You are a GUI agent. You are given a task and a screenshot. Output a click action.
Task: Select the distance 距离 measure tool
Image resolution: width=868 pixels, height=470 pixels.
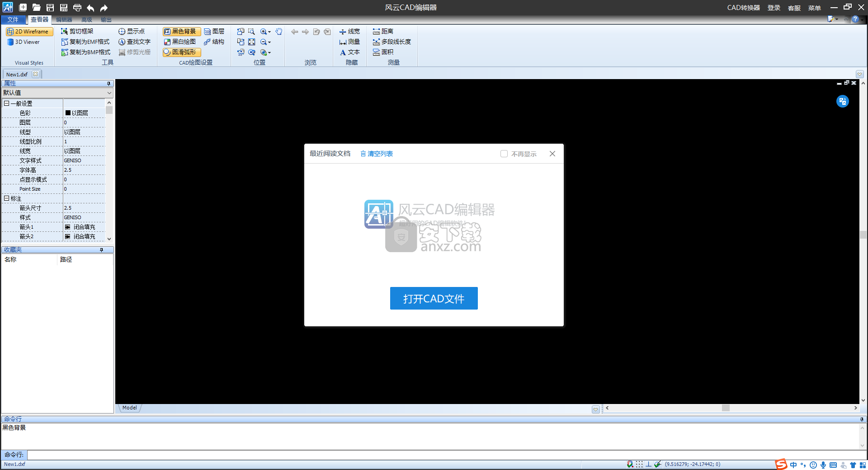[x=383, y=31]
